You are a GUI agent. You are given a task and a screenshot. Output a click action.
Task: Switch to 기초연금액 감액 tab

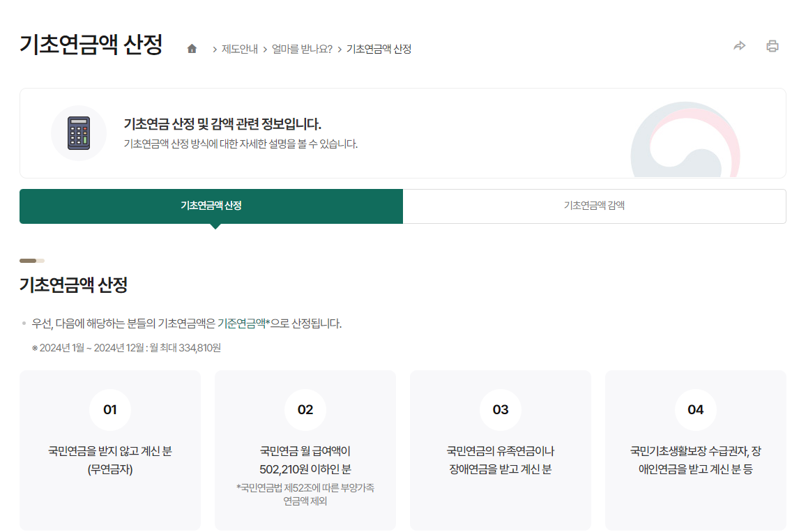pyautogui.click(x=594, y=206)
